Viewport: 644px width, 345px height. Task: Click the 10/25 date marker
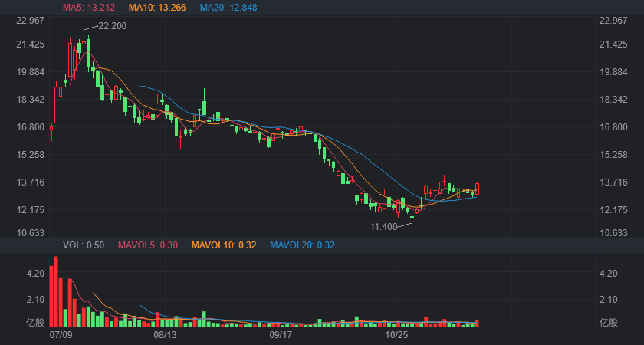point(396,335)
